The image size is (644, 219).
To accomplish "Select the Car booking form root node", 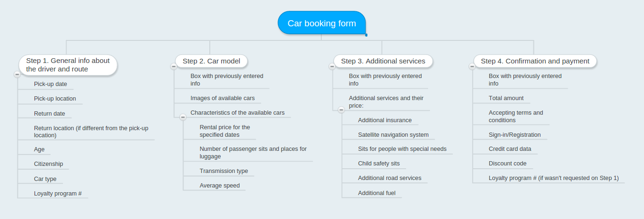I will click(322, 23).
